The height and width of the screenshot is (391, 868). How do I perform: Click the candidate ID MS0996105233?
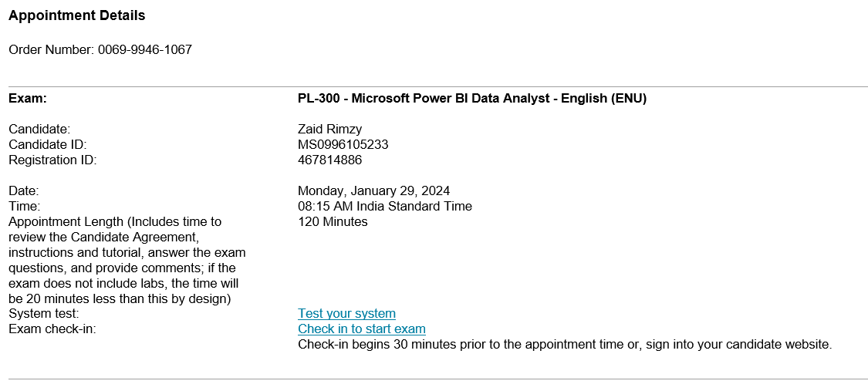[x=343, y=145]
